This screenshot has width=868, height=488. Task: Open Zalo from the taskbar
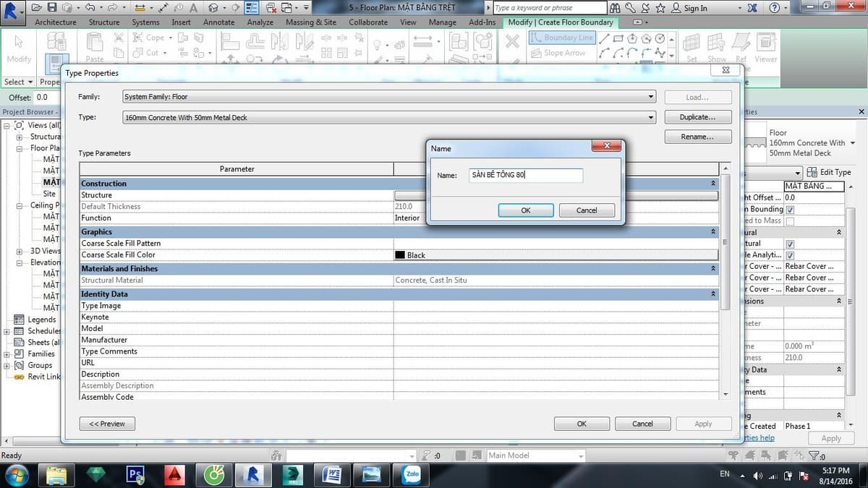click(412, 474)
